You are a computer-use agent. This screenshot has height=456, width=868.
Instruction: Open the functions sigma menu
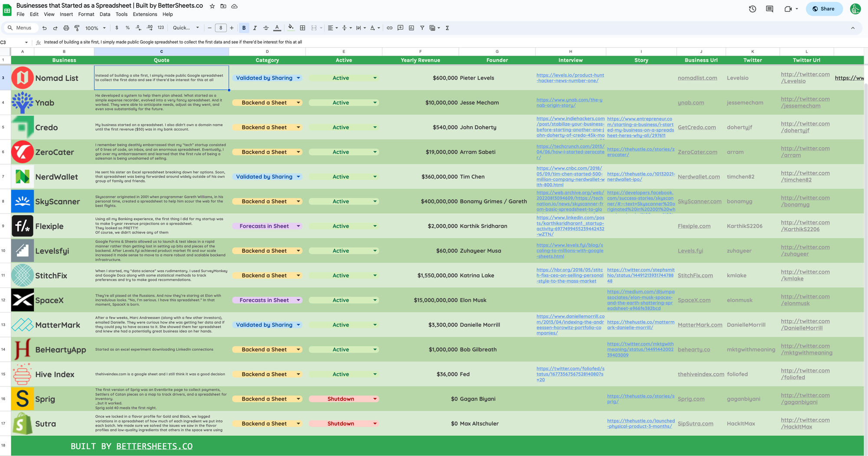click(447, 28)
